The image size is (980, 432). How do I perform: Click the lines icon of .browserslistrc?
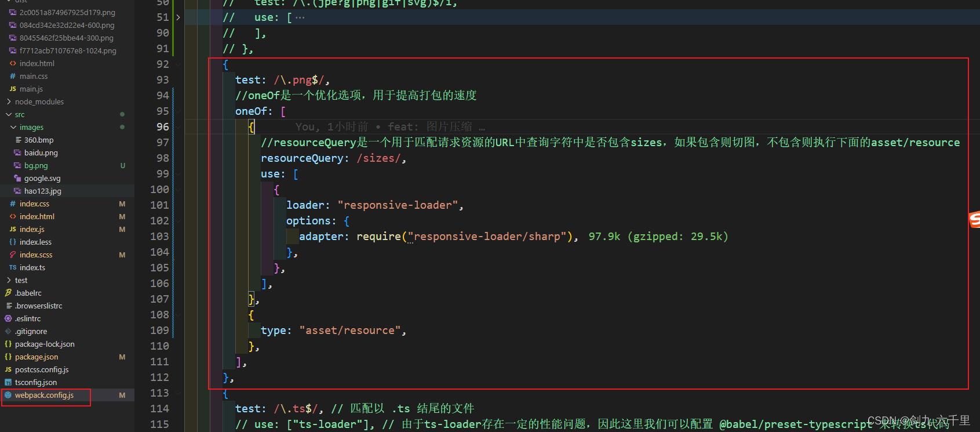point(9,306)
